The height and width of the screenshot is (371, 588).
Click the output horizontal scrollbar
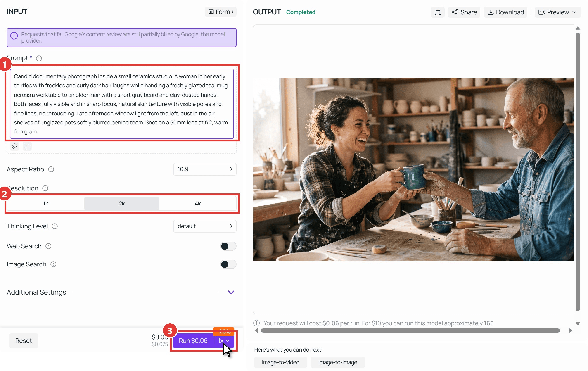(410, 331)
